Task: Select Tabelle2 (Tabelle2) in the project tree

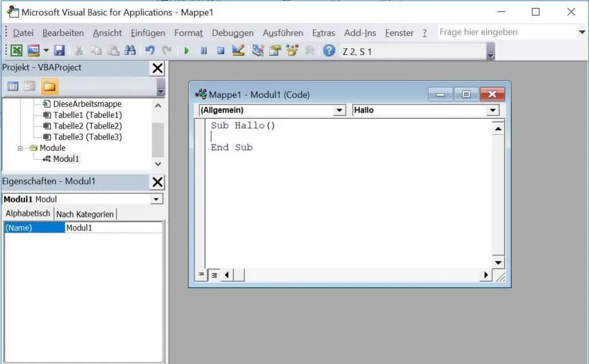Action: point(87,126)
